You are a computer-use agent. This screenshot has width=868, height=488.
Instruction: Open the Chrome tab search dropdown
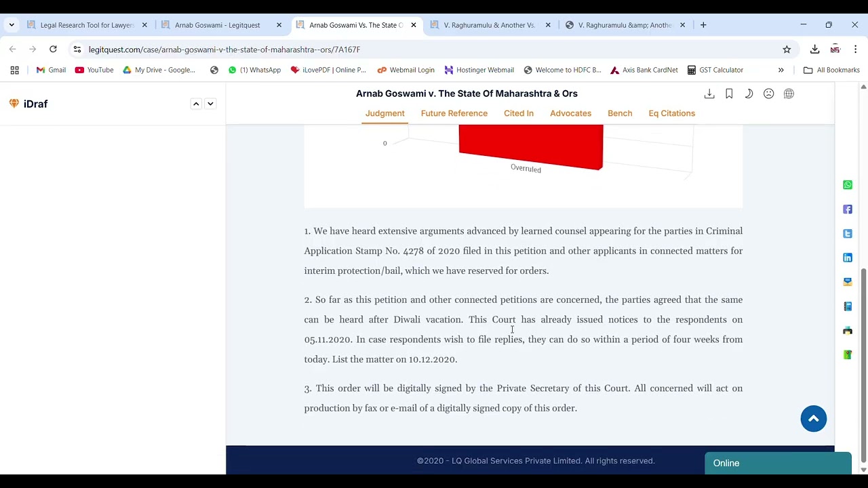pos(12,25)
